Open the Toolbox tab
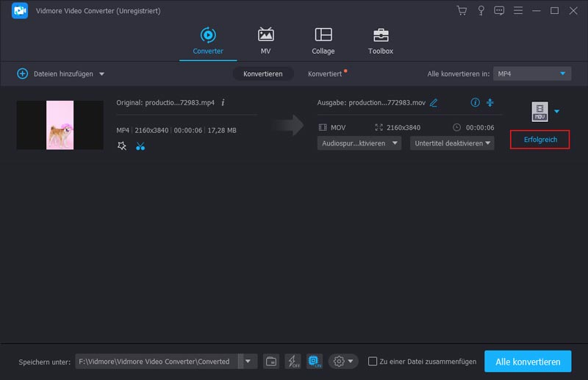Viewport: 588px width, 380px height. pyautogui.click(x=380, y=41)
